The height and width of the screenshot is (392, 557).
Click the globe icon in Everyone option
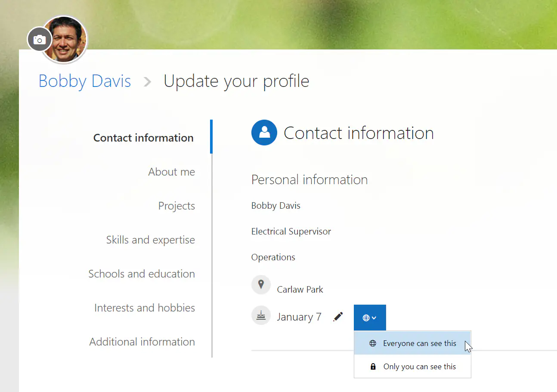point(373,343)
